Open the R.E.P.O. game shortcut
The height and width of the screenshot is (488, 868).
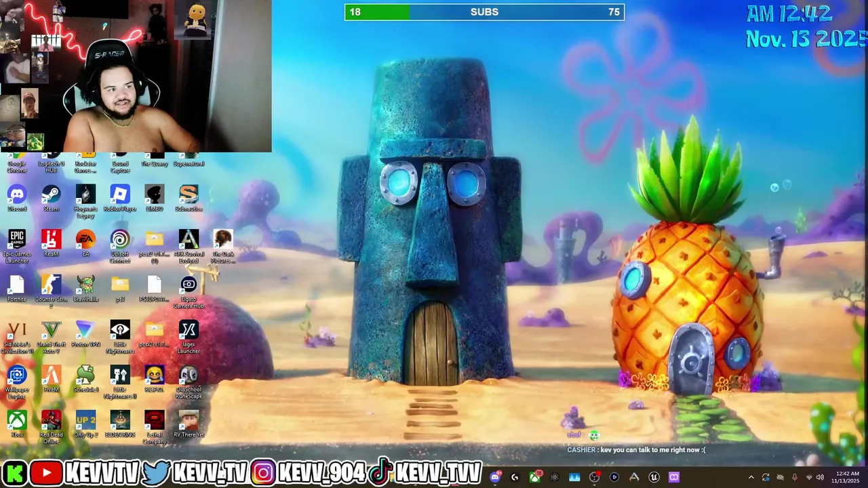tap(154, 379)
